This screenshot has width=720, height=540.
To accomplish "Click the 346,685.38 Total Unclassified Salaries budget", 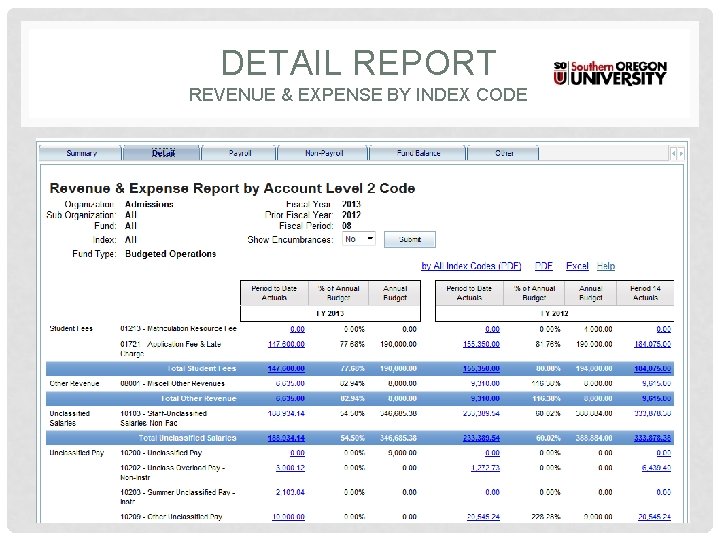I will (398, 438).
